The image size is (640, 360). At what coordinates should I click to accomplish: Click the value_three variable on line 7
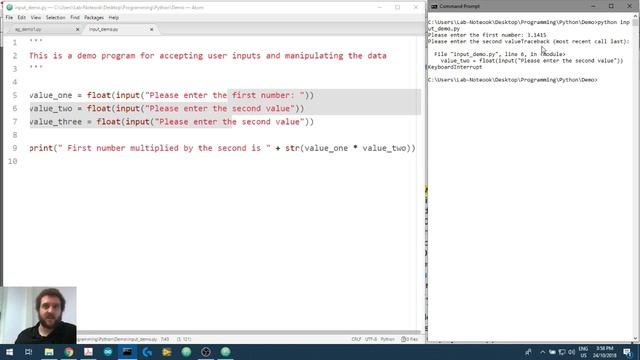point(56,122)
